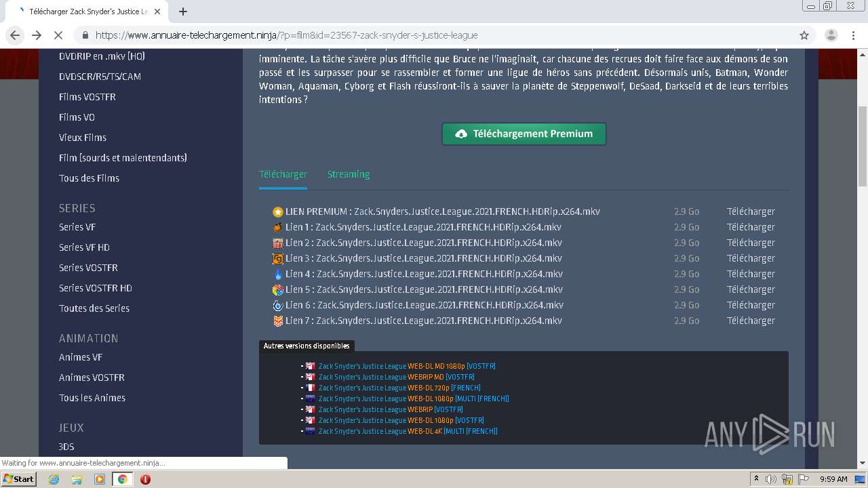Image resolution: width=868 pixels, height=488 pixels.
Task: Click the taskbar clock showing 9:59 AM
Action: click(833, 479)
